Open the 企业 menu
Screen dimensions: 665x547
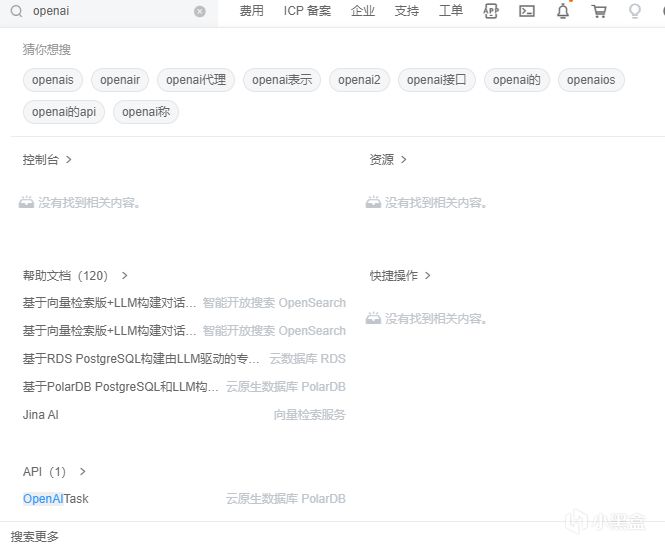point(363,11)
